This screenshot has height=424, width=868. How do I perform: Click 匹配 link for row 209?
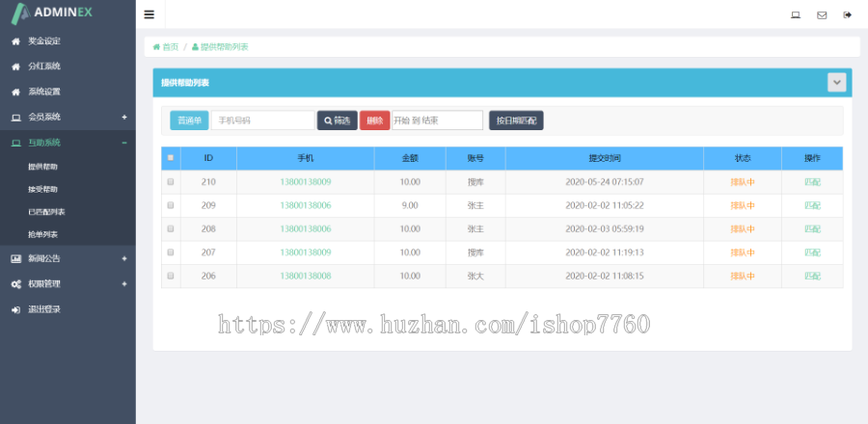[x=812, y=205]
